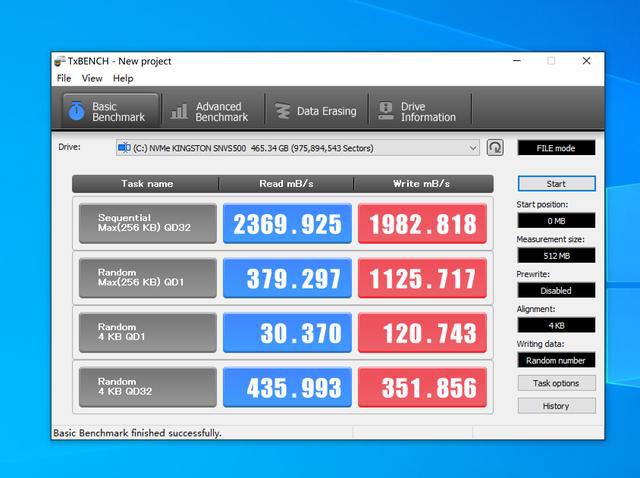Viewport: 640px width, 478px height.
Task: Change Measurement size 512 MB setting
Action: click(x=556, y=256)
